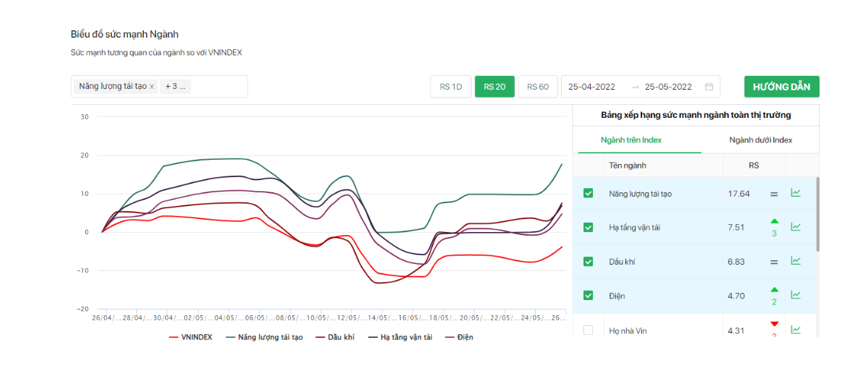Screen dimensions: 868x389
Task: Open chart icon for Dầu khí row
Action: point(796,260)
